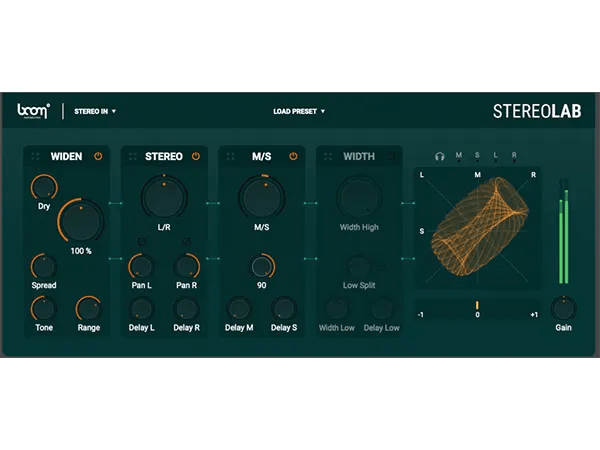Screen dimensions: 600x450
Task: Adjust the Dry knob in WIDEN
Action: [x=44, y=187]
